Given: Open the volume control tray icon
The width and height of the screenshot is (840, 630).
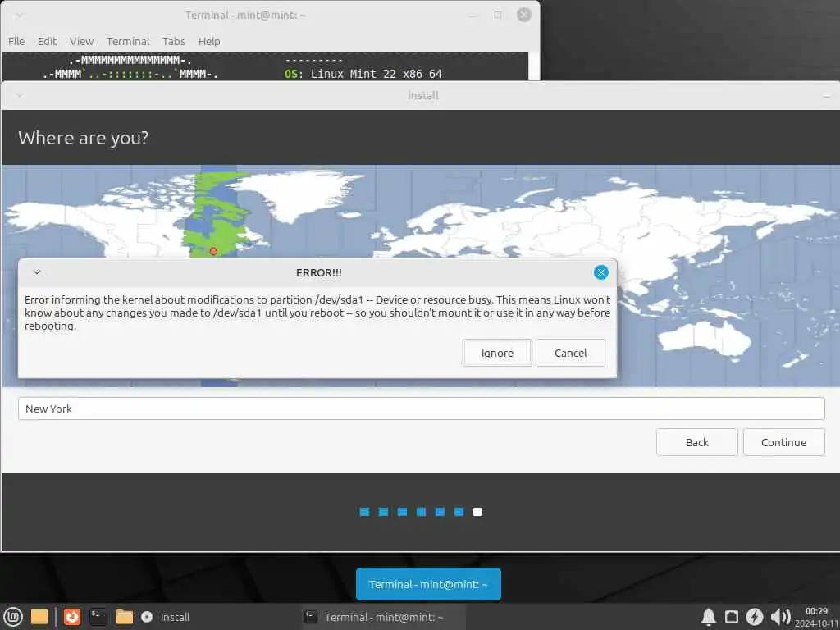Looking at the screenshot, I should click(x=780, y=617).
